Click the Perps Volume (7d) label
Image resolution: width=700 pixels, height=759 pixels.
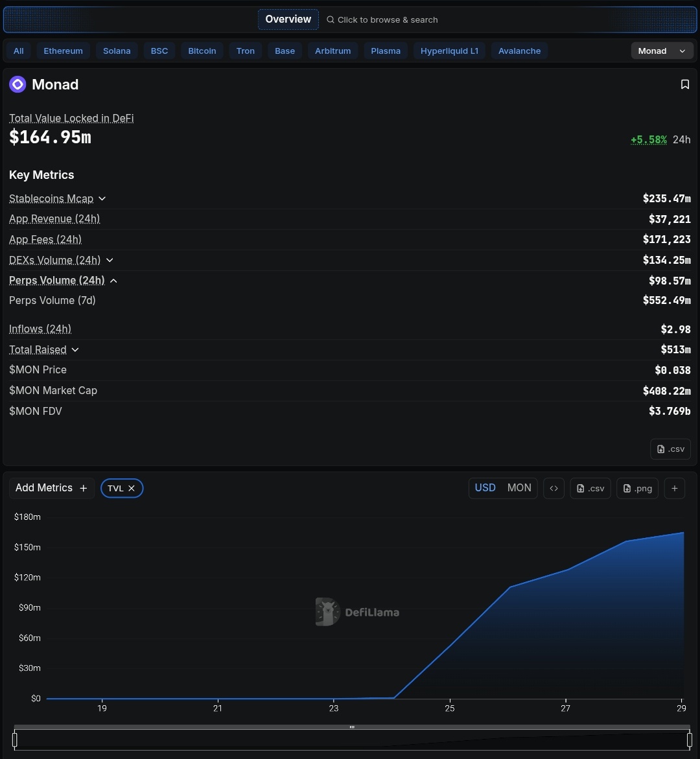52,301
